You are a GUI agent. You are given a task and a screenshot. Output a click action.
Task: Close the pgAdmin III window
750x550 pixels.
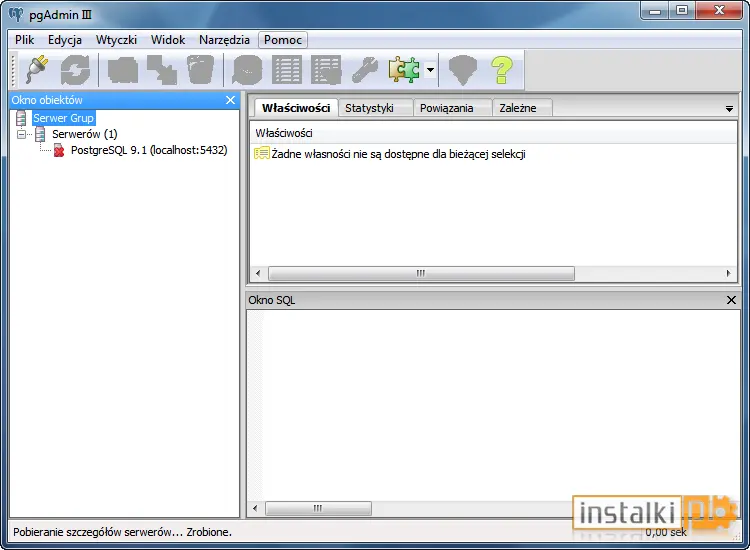(718, 11)
